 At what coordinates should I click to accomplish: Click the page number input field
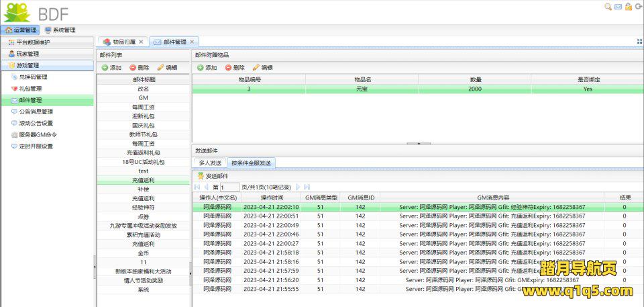pyautogui.click(x=229, y=187)
